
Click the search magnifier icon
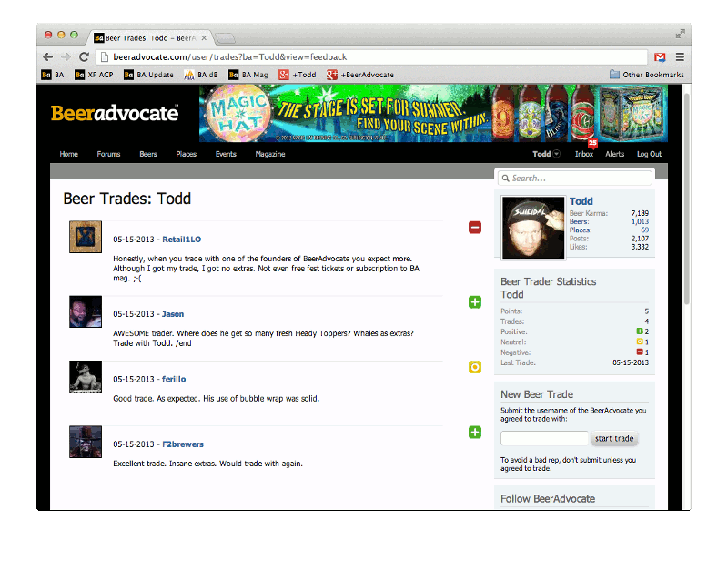pos(506,178)
